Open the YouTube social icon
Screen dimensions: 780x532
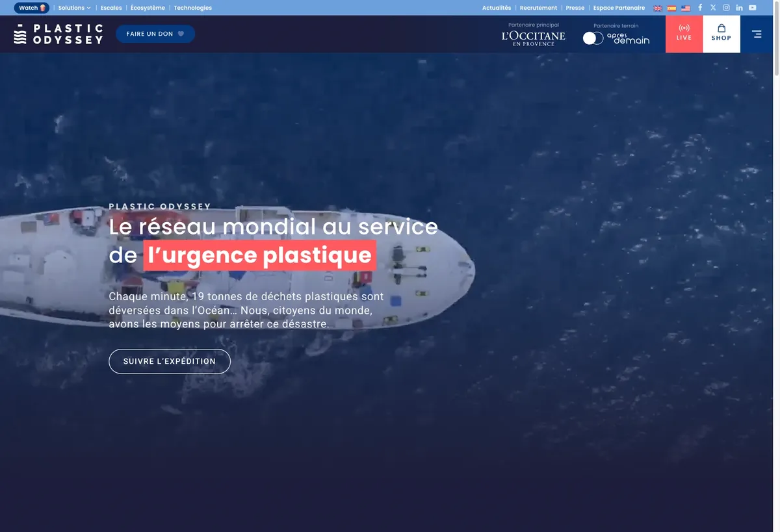752,8
